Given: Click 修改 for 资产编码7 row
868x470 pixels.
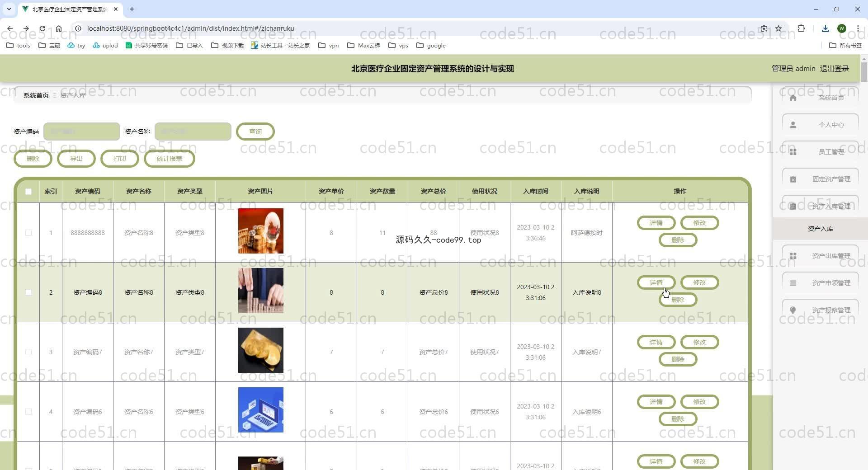Looking at the screenshot, I should click(x=699, y=342).
